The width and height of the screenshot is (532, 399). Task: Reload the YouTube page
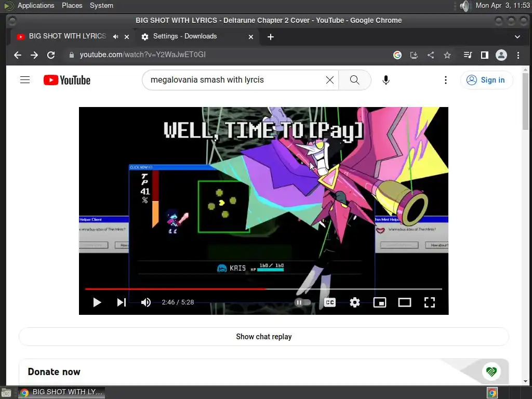tap(51, 55)
